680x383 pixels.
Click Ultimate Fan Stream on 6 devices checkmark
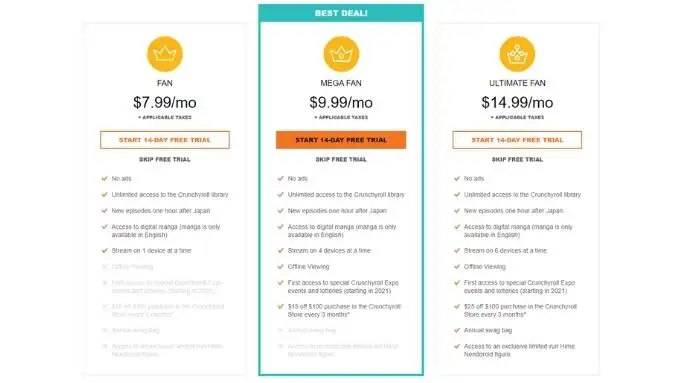(457, 250)
